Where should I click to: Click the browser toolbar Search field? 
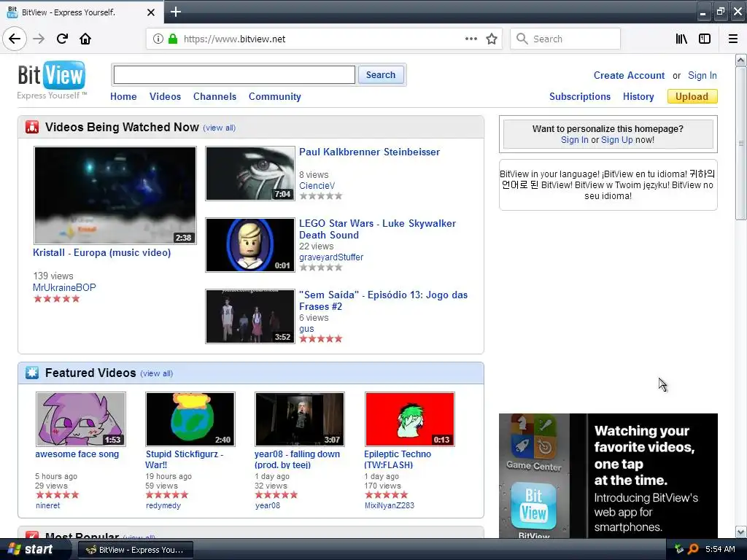point(565,39)
